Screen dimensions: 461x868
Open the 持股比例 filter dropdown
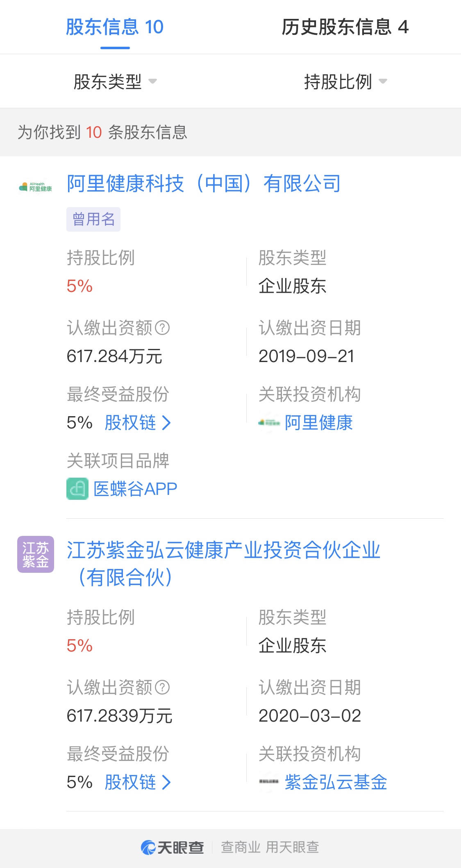[x=345, y=82]
